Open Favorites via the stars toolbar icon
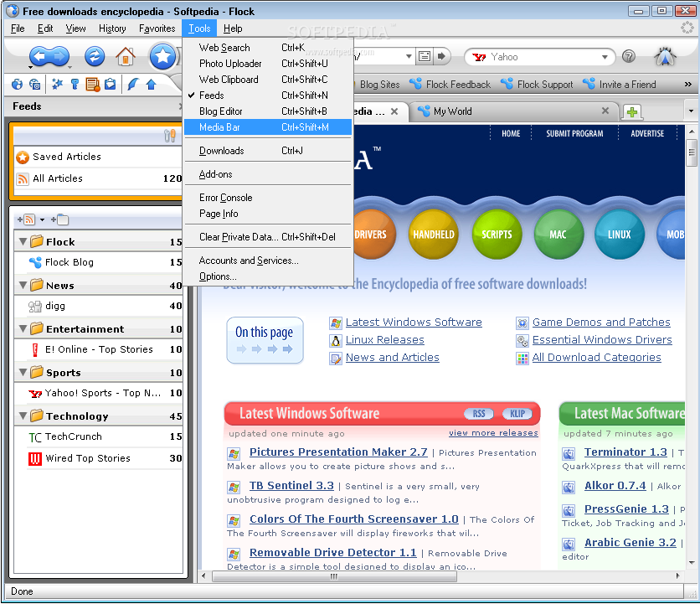Image resolution: width=700 pixels, height=604 pixels. (x=57, y=84)
